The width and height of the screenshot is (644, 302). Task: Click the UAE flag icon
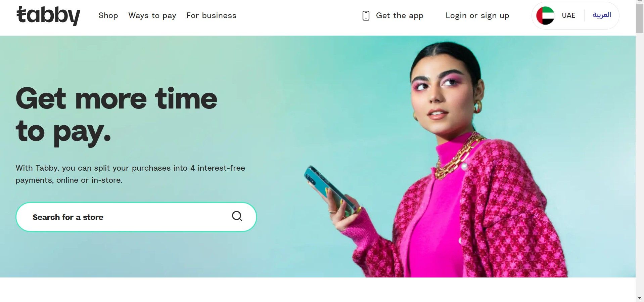[x=545, y=15]
